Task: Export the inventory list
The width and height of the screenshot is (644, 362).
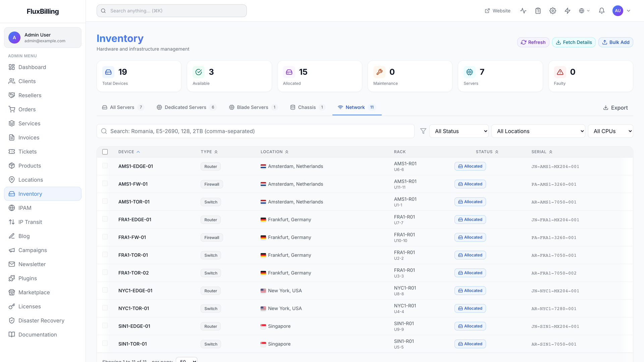Action: [x=615, y=108]
